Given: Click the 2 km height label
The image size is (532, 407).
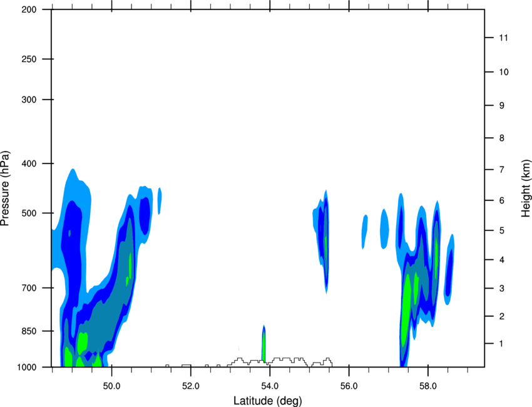Looking at the screenshot, I should click(502, 316).
